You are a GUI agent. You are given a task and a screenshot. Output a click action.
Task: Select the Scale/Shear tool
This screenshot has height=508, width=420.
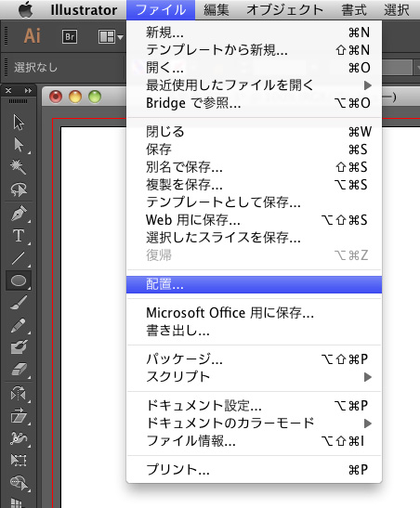(x=19, y=415)
